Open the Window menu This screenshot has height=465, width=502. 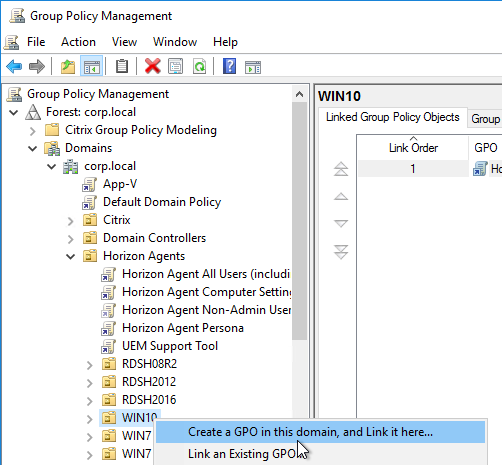[x=175, y=42]
